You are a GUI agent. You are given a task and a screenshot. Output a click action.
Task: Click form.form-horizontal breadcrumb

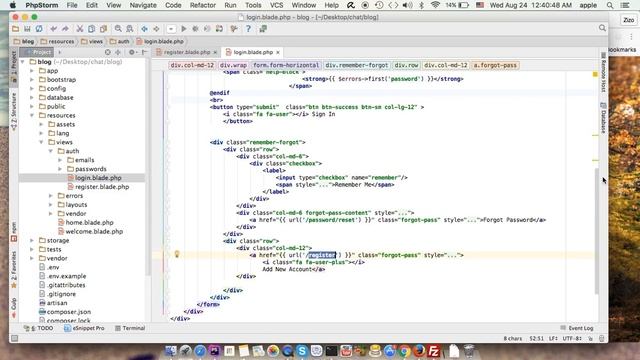click(286, 65)
